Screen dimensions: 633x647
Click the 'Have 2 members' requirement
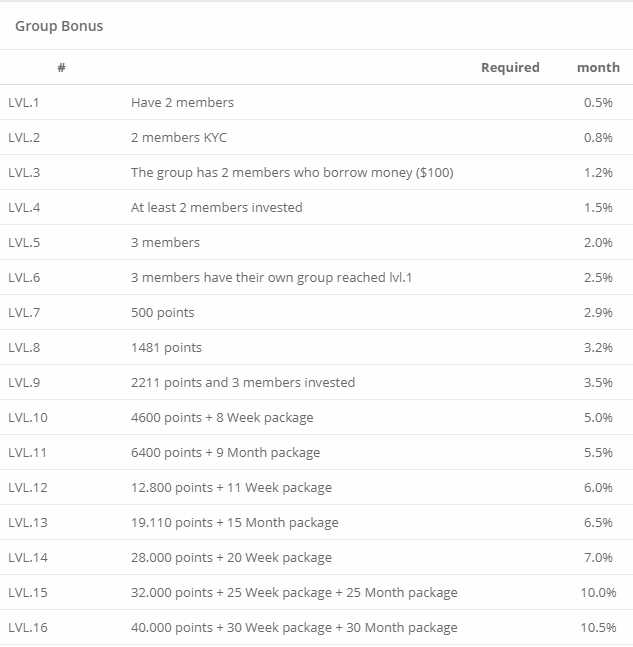coord(182,102)
